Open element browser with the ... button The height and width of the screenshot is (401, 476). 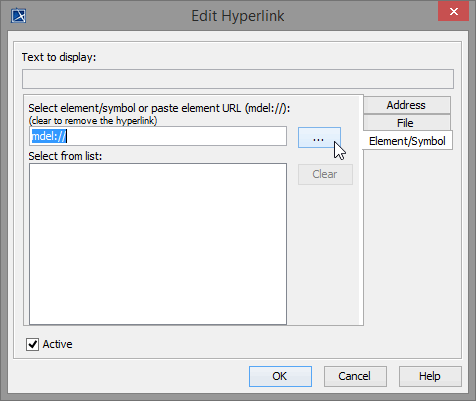pyautogui.click(x=319, y=138)
